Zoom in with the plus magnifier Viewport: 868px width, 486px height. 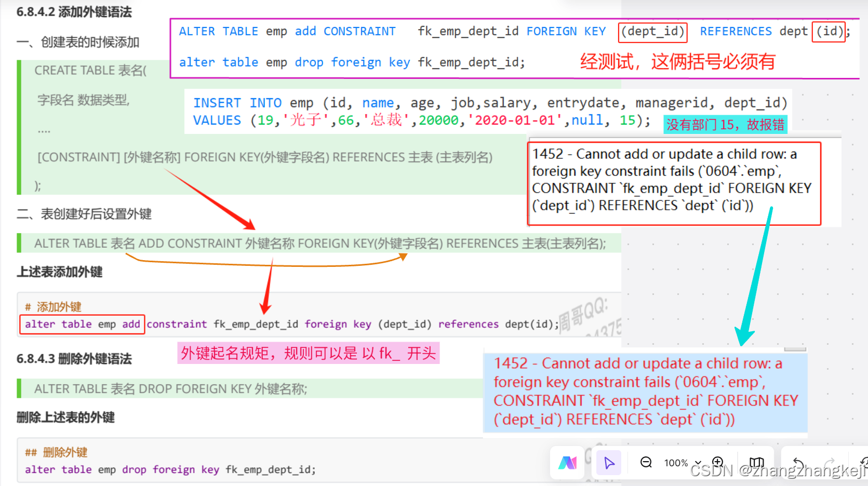click(x=718, y=462)
